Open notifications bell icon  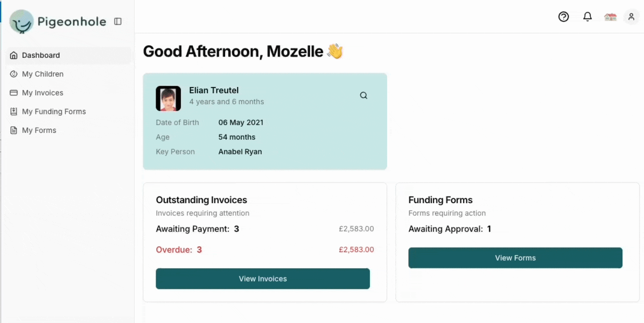[x=587, y=17]
